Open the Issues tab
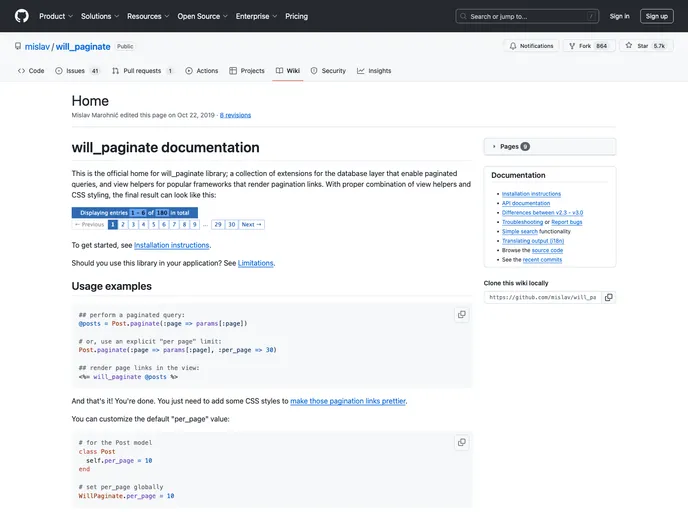Screen dimensions: 688x512 tap(77, 71)
